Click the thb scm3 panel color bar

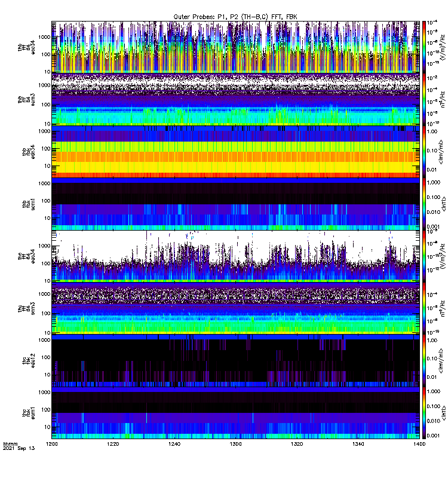pyautogui.click(x=424, y=99)
